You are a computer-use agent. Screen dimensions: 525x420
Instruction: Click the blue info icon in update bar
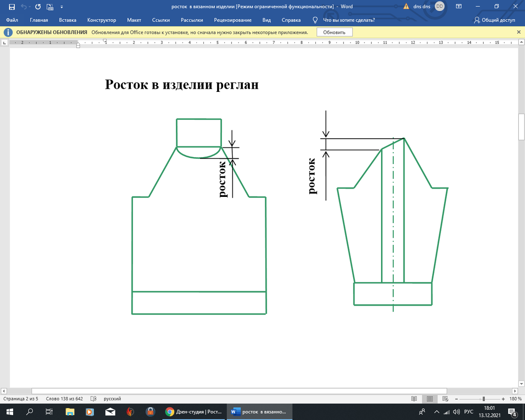tap(9, 32)
